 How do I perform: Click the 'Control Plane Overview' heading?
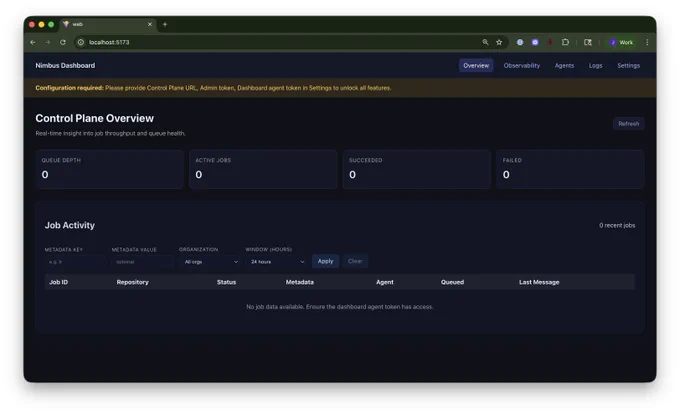pyautogui.click(x=95, y=118)
